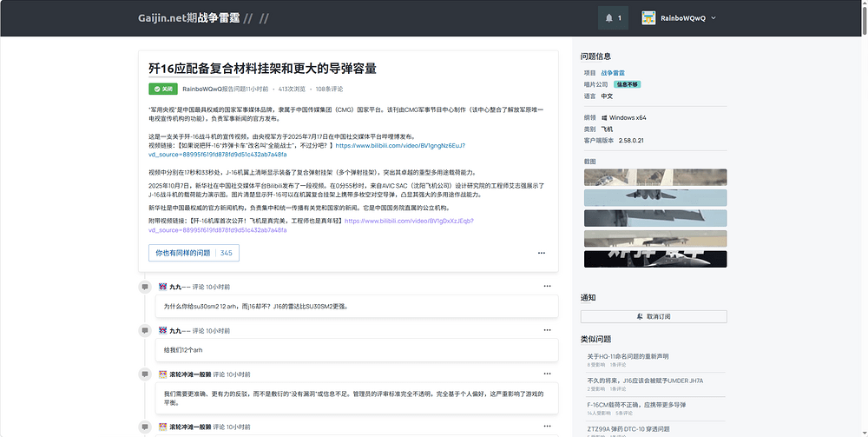Open similar issue ZTZ99A 弹药 DTC-10 穿透问题
This screenshot has height=437, width=868.
pos(628,429)
